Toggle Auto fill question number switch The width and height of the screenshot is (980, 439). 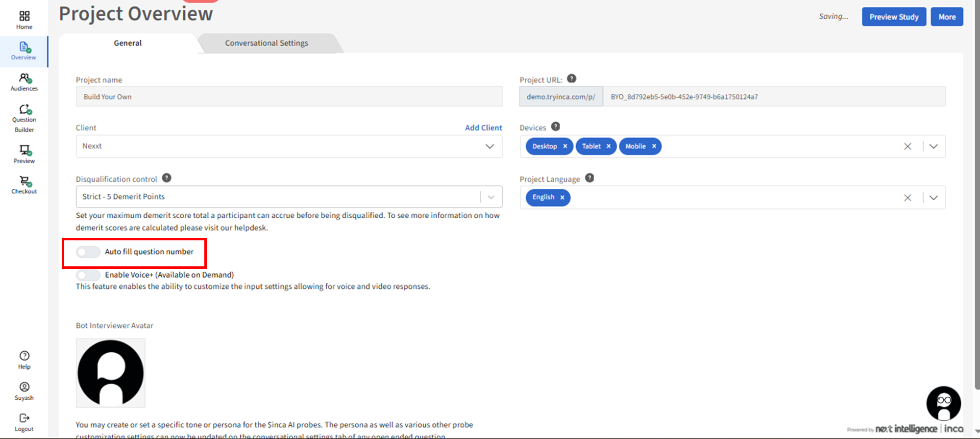click(x=88, y=252)
